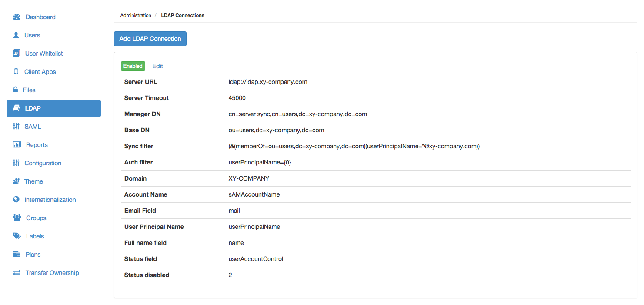Click the Theme icon in sidebar
644x305 pixels.
click(16, 181)
